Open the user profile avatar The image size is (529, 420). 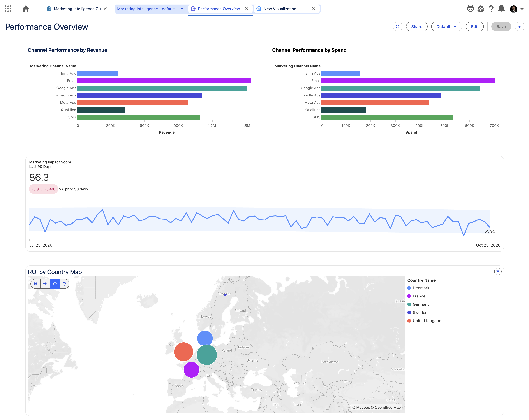pyautogui.click(x=513, y=9)
